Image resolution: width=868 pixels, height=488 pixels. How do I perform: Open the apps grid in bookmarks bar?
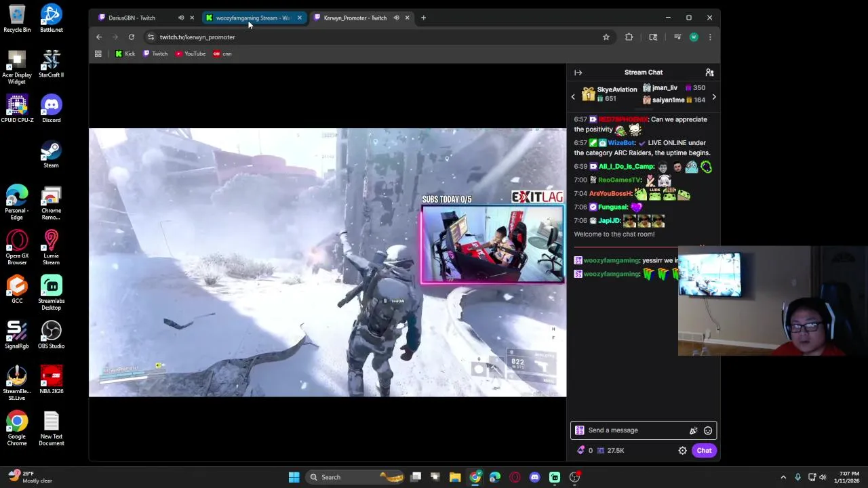[98, 54]
